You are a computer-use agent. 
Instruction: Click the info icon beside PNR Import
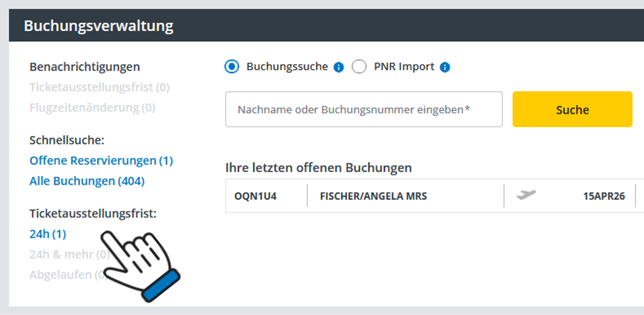tap(445, 67)
